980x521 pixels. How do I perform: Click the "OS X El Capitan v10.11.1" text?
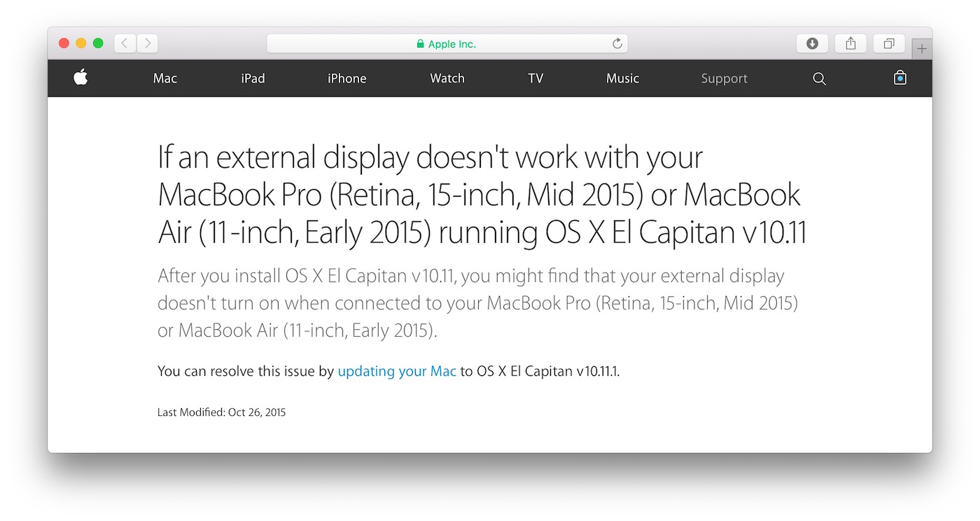547,371
